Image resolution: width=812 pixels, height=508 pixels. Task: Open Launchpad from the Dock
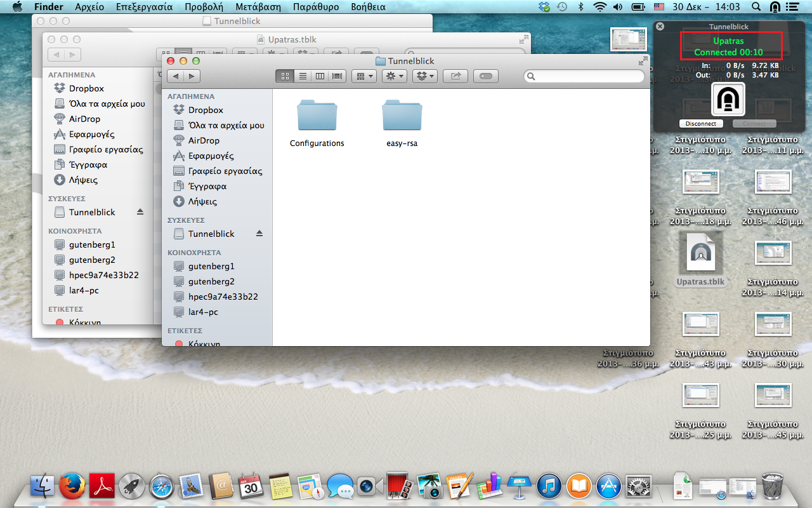[x=132, y=486]
